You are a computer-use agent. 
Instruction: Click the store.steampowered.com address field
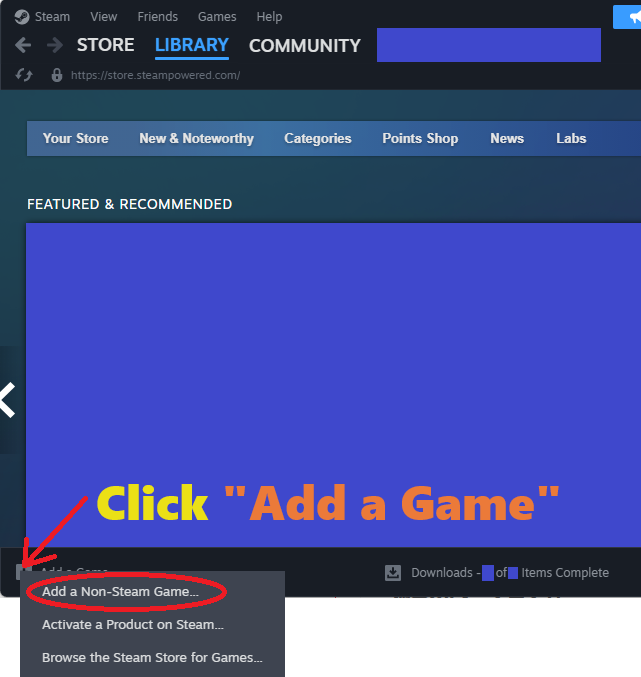point(155,75)
